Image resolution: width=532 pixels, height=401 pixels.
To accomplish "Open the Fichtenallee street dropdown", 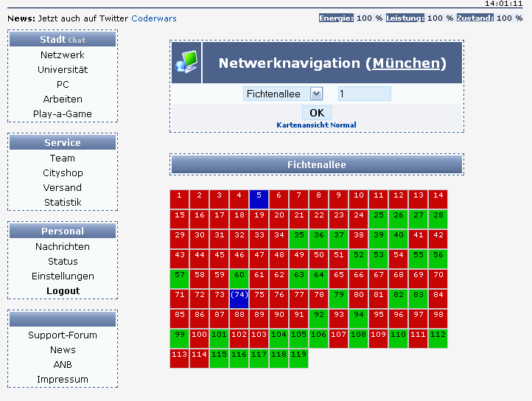I will point(283,94).
